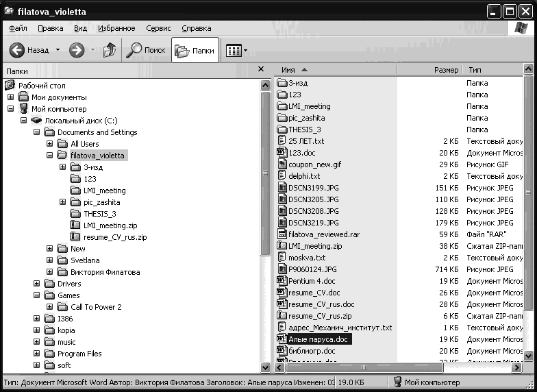The image size is (537, 392).
Task: Click the Up folder level icon
Action: coord(109,50)
